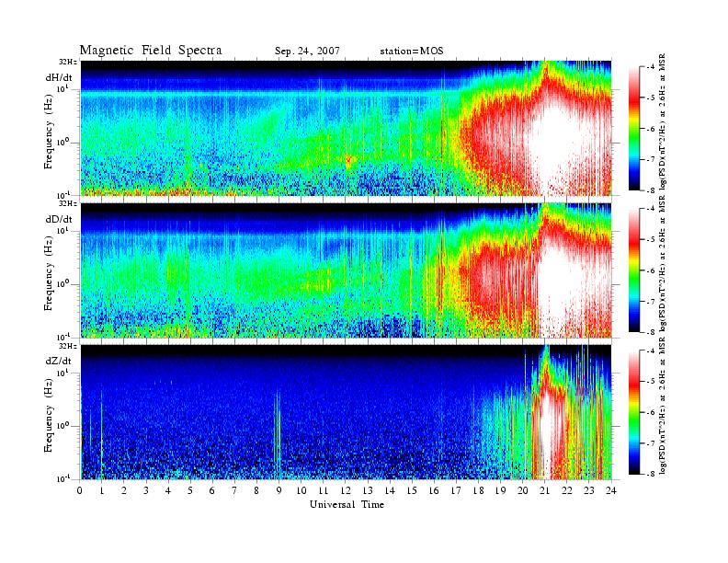
Task: Select the dH/dt panel label
Action: [59, 77]
